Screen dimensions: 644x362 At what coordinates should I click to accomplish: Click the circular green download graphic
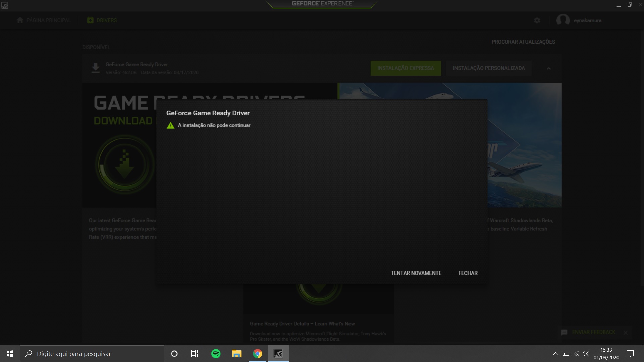point(125,165)
